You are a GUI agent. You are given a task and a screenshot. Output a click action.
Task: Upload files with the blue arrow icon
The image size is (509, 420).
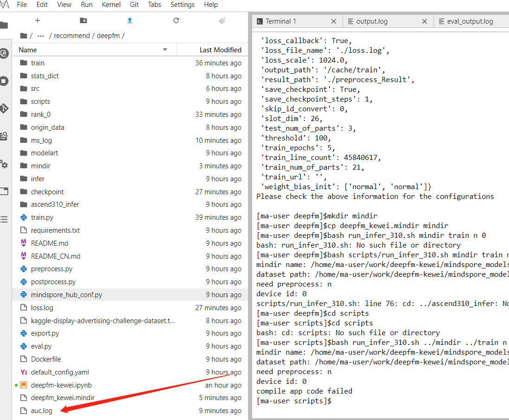coord(130,20)
